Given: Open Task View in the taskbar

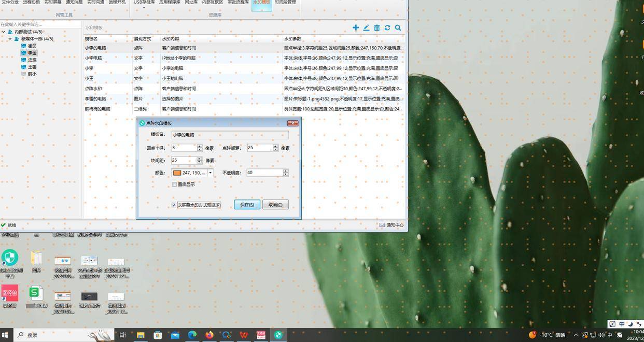Looking at the screenshot, I should pyautogui.click(x=123, y=335).
